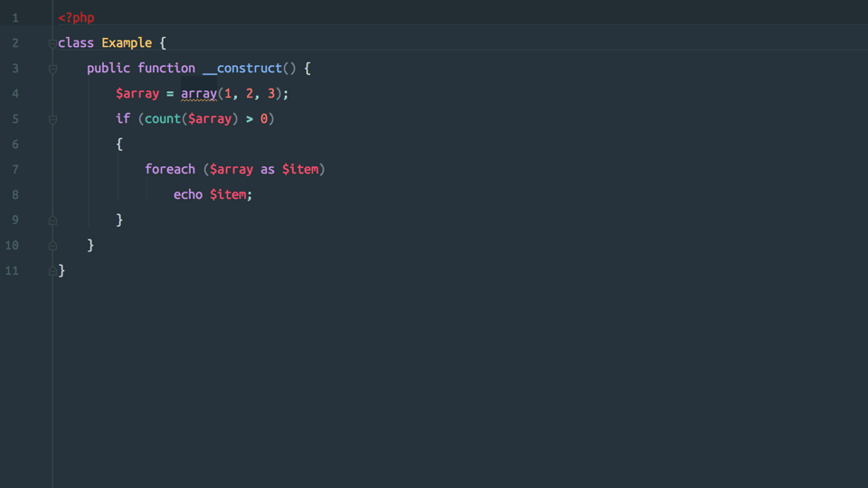
Task: Click opening brace on line 6
Action: (119, 145)
